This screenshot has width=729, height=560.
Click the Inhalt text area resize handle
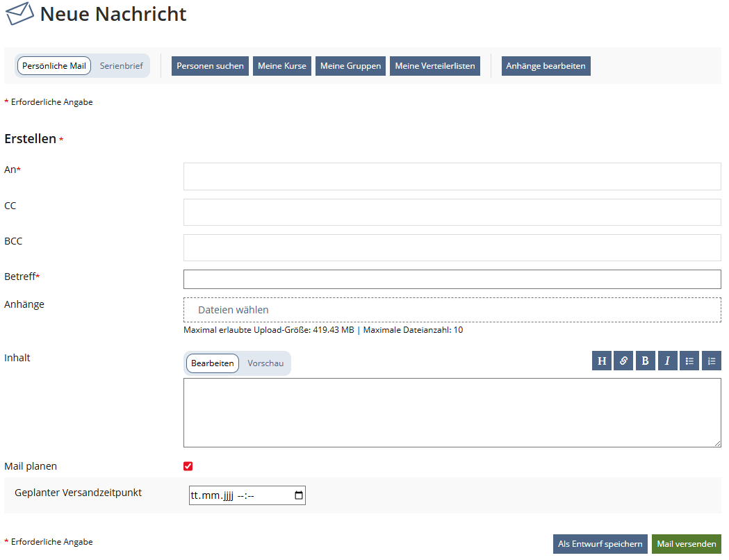click(717, 443)
